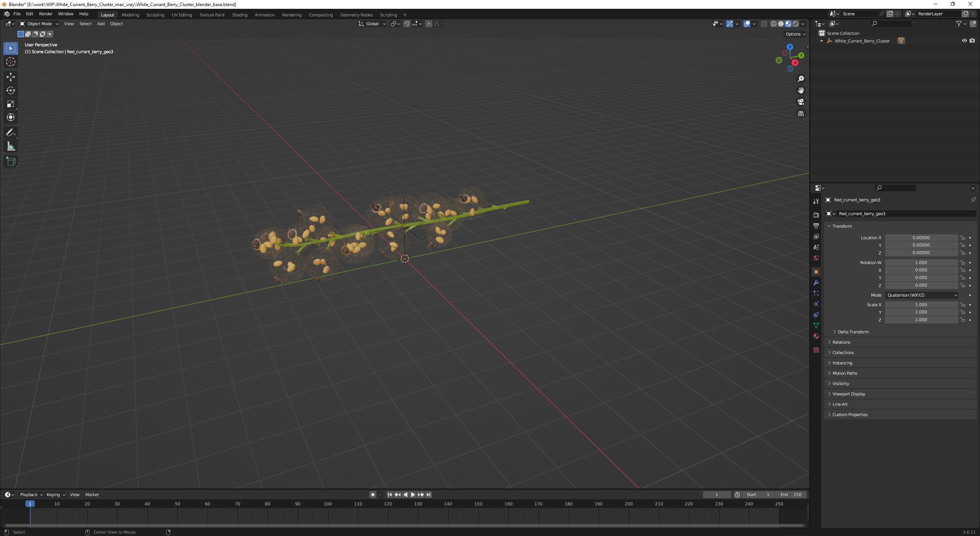Click the Scale X value field

921,305
